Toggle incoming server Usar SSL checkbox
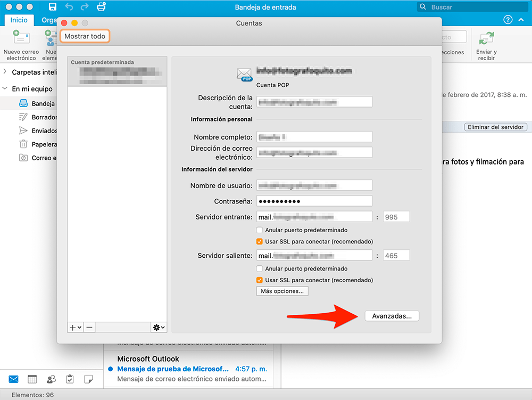 point(260,241)
